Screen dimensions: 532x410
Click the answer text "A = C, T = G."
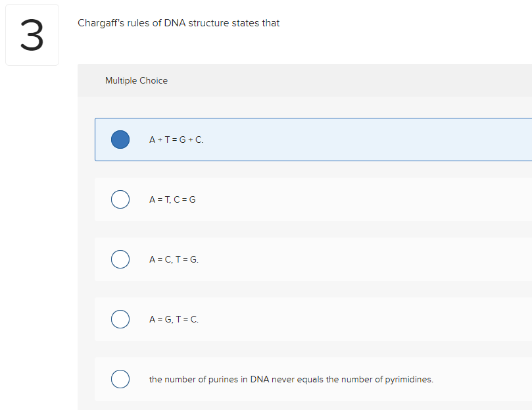(174, 259)
